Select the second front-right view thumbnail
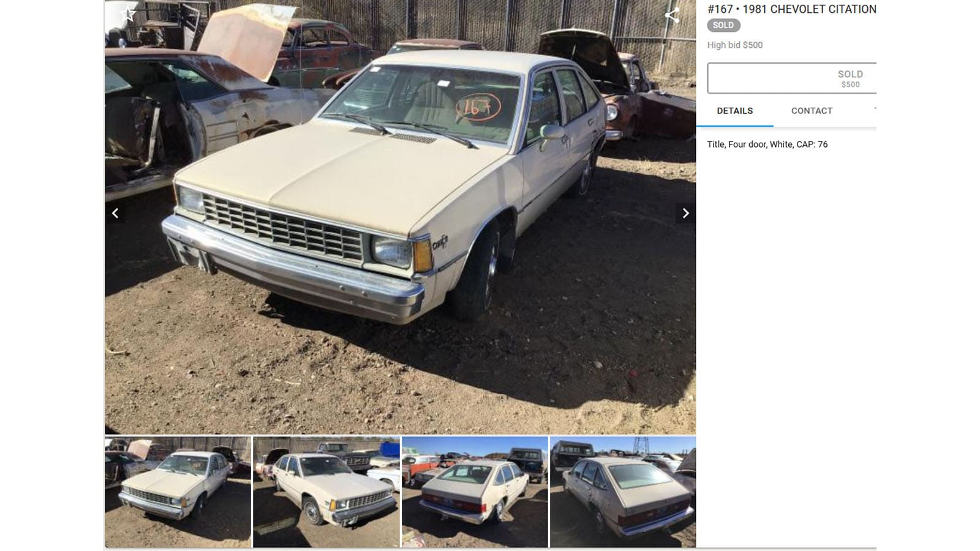Image resolution: width=980 pixels, height=551 pixels. point(326,492)
